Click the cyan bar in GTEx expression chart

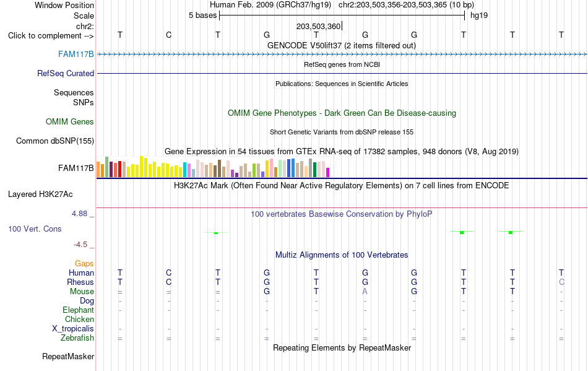185,170
